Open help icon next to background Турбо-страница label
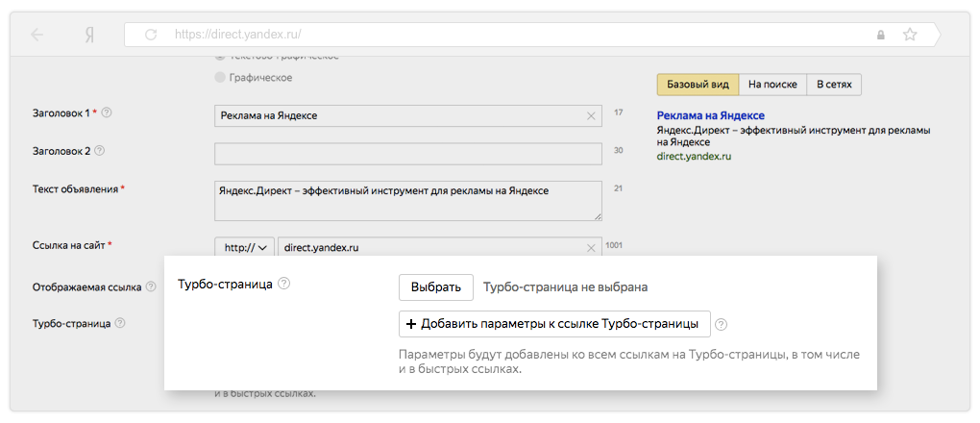The height and width of the screenshot is (423, 980). point(120,324)
